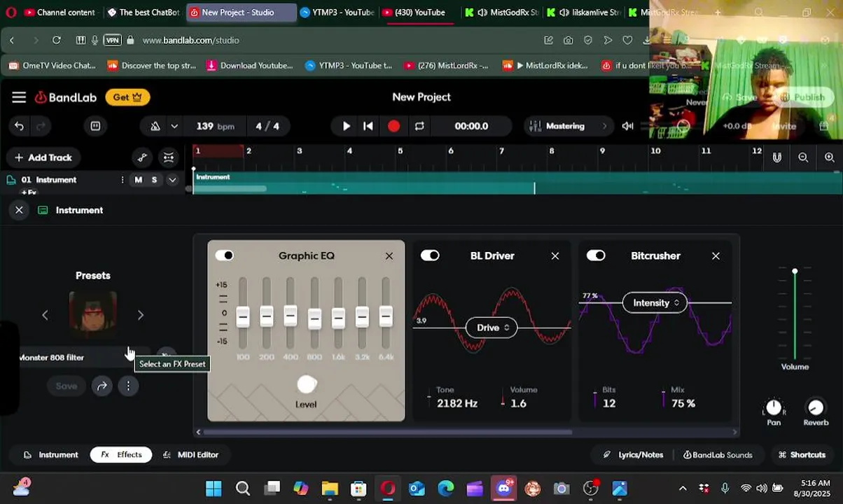Click the effects scrollbar left arrow

point(199,432)
